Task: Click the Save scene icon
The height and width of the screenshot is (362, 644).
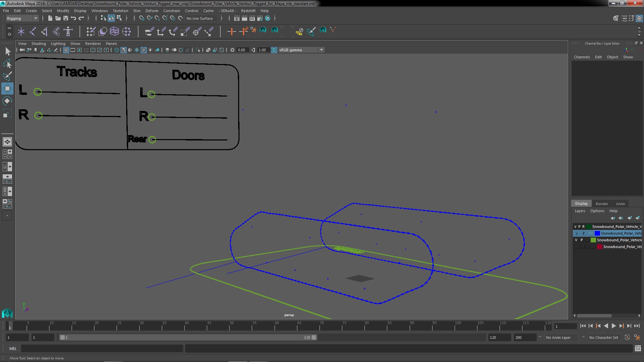Action: 66,18
